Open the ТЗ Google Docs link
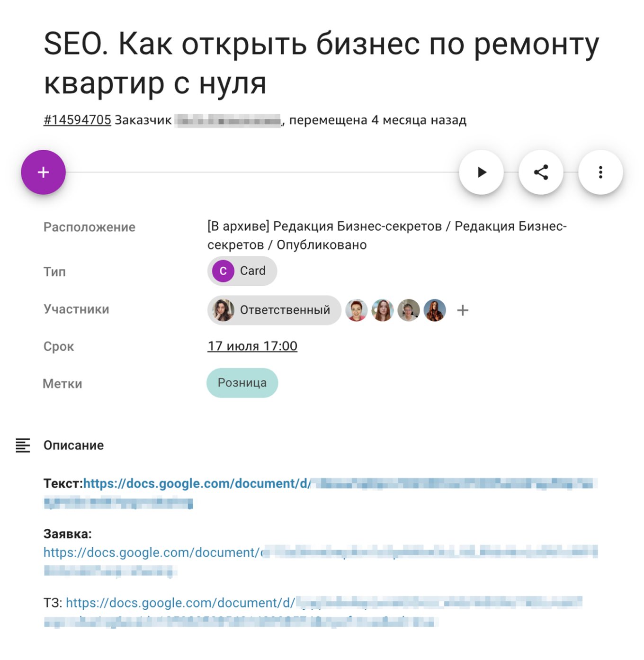 (x=313, y=612)
